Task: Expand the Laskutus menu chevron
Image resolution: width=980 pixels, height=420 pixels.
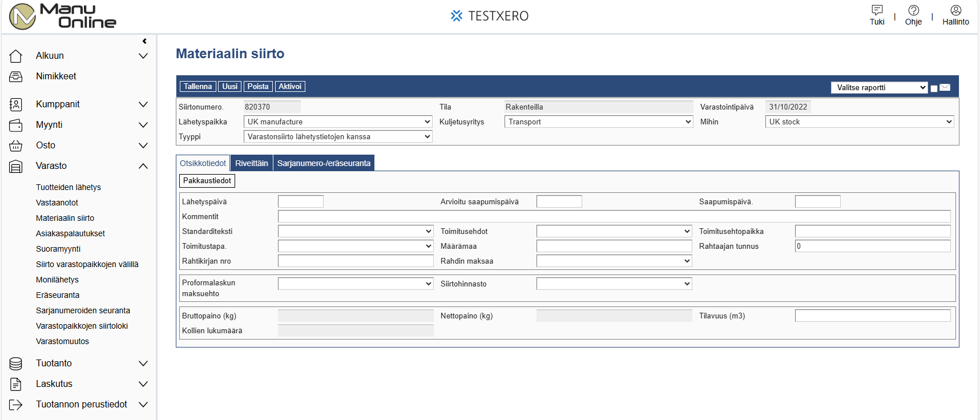Action: tap(143, 384)
